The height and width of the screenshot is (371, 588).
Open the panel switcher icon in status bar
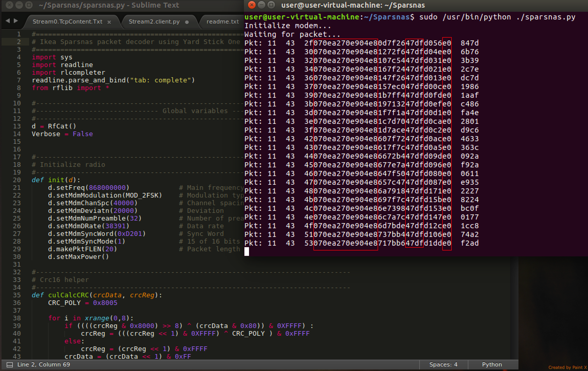[x=9, y=365]
